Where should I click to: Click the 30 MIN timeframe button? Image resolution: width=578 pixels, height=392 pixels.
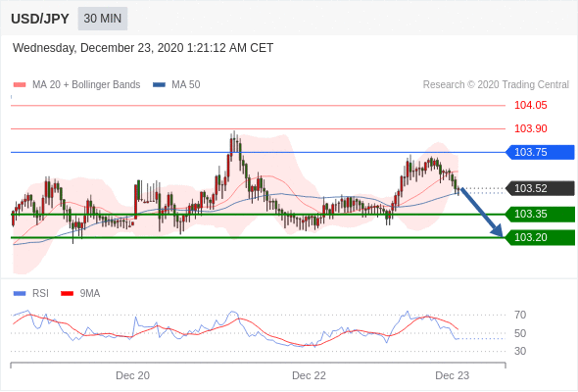coord(103,19)
